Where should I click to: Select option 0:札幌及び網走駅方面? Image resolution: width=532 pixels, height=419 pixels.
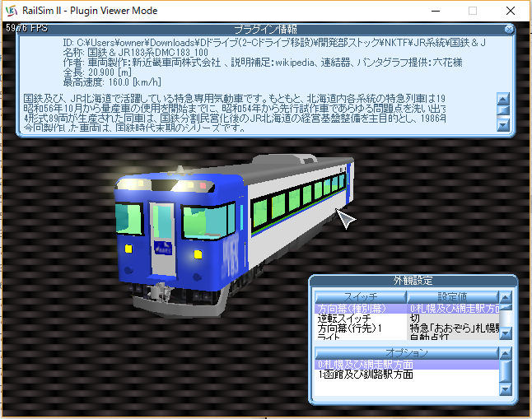407,365
